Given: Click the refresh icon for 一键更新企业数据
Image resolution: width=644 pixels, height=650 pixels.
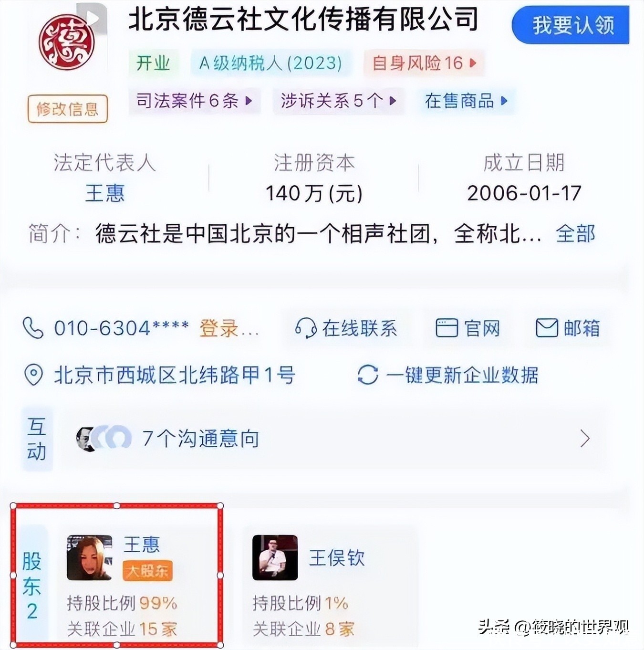Looking at the screenshot, I should tap(368, 375).
